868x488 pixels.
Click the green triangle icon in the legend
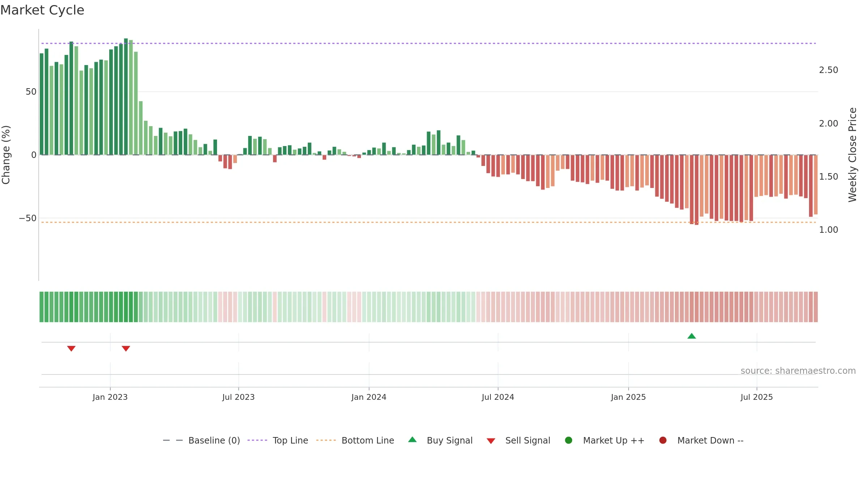pyautogui.click(x=412, y=440)
